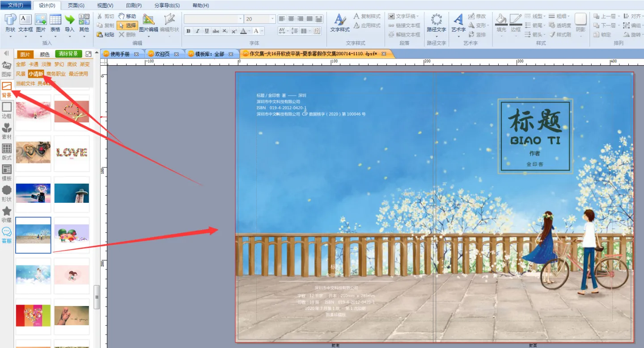
Task: Toggle italic text formatting
Action: [x=198, y=31]
